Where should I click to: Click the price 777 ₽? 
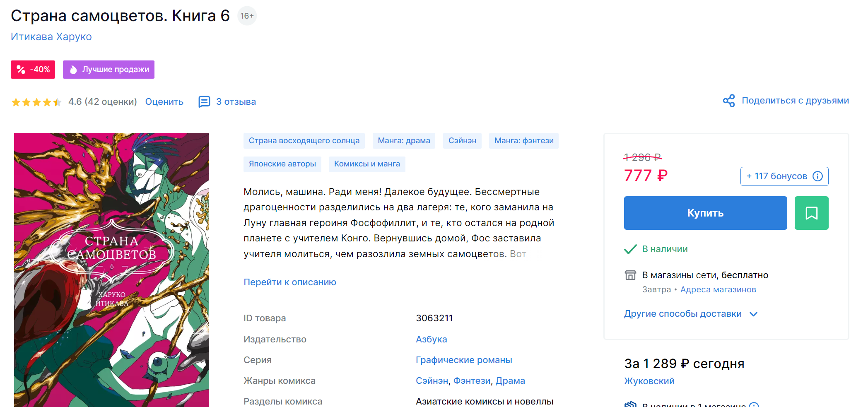pos(646,176)
